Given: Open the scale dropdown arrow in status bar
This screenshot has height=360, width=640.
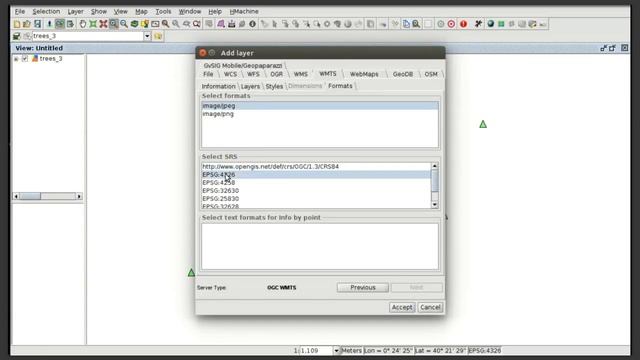Looking at the screenshot, I should click(336, 351).
